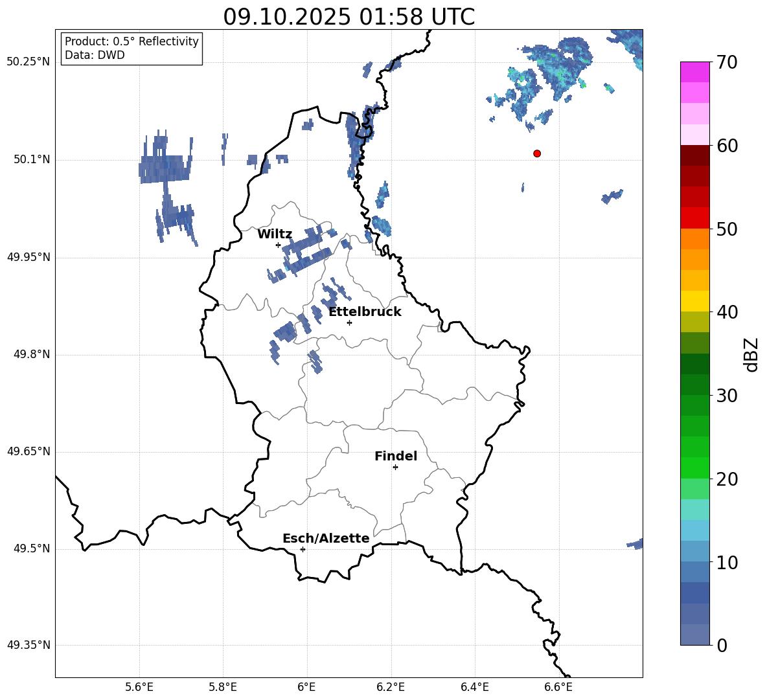Click the colorbar tick label 50
The width and height of the screenshot is (767, 700).
point(727,229)
